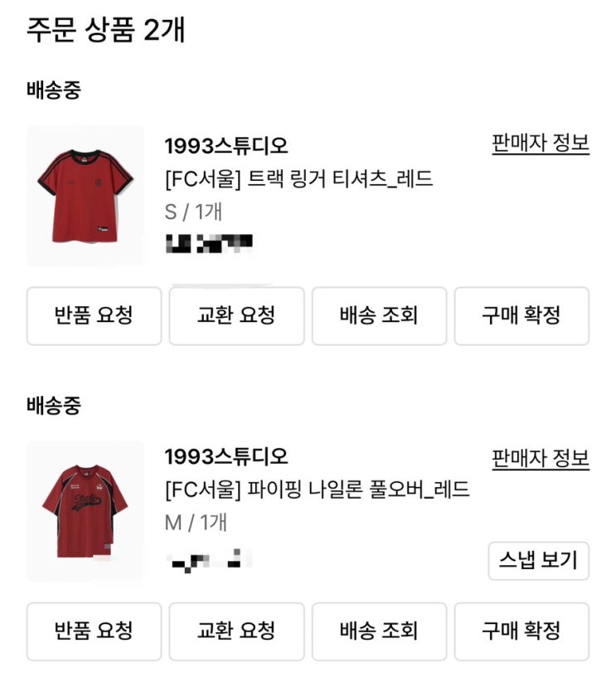Open the red nylon pullover thumbnail
The height and width of the screenshot is (687, 616).
pyautogui.click(x=85, y=511)
